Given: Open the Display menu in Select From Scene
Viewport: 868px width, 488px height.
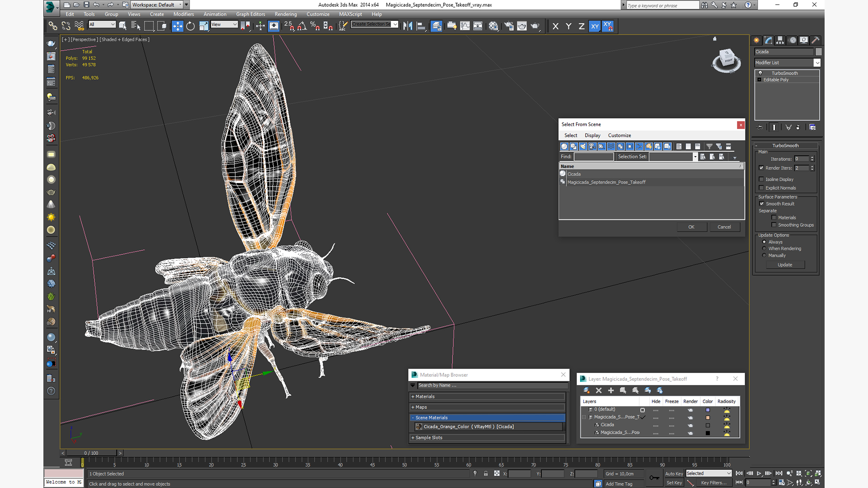Looking at the screenshot, I should click(592, 136).
